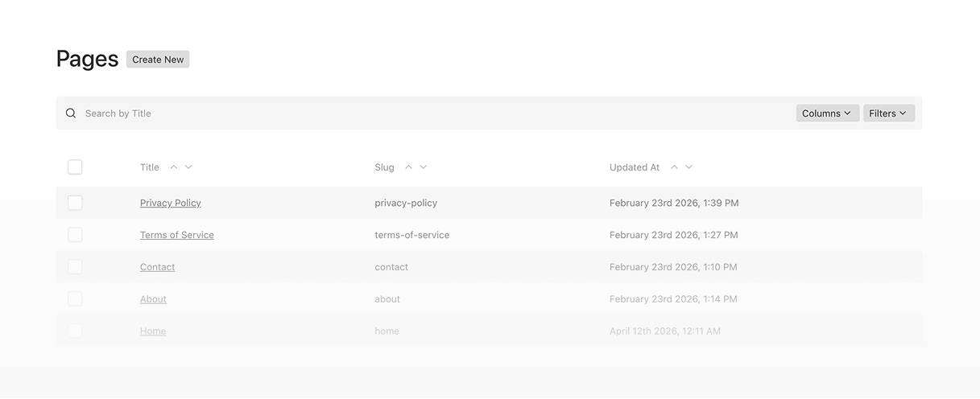Sort Slug column descending arrow
Viewport: 980px width, 399px height.
424,167
